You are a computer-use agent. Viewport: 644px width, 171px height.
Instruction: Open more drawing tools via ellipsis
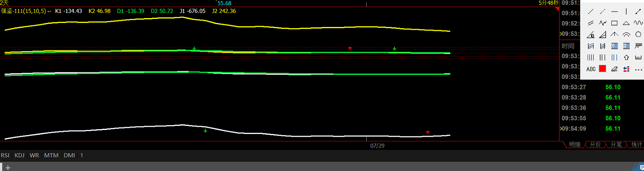point(638,69)
